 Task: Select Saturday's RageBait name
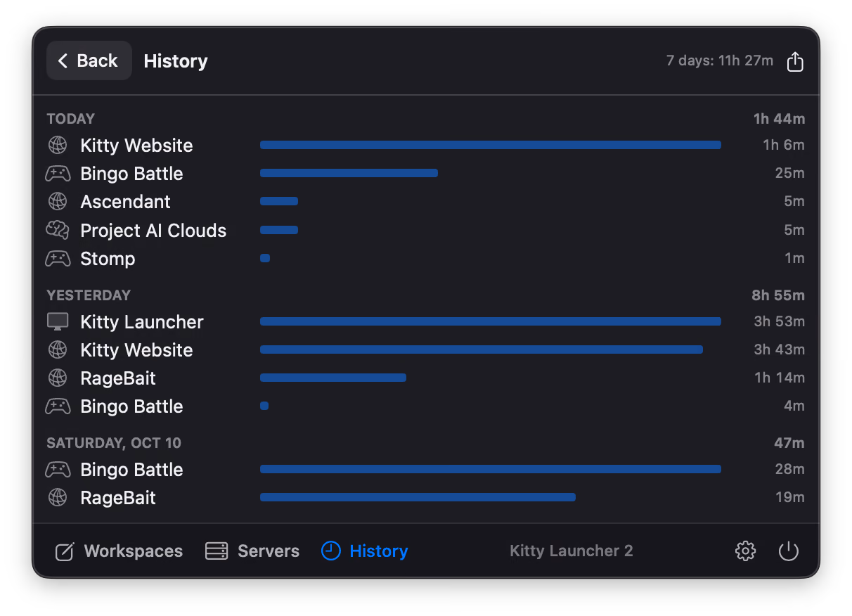[x=118, y=498]
